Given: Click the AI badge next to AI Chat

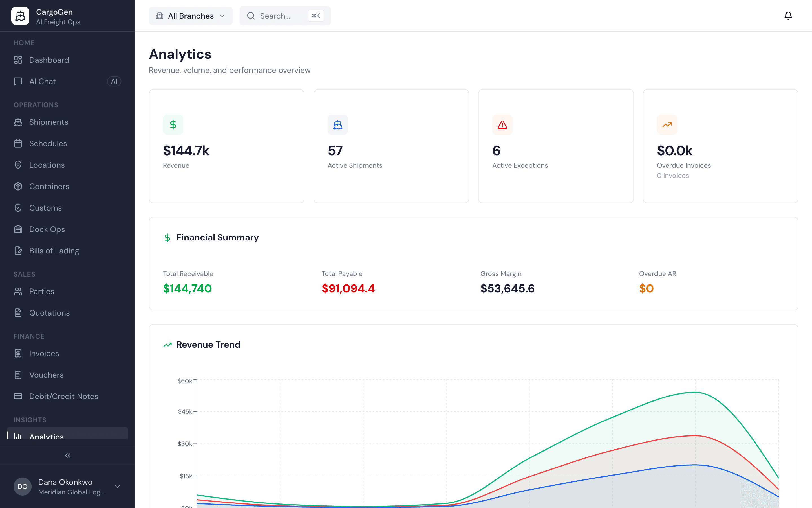Looking at the screenshot, I should pos(114,81).
